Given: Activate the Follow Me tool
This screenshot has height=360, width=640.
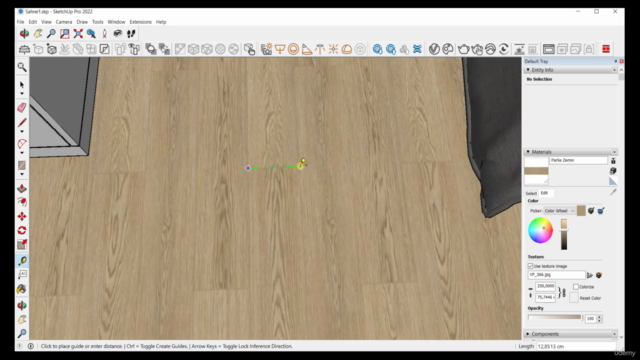Looking at the screenshot, I should point(22,202).
